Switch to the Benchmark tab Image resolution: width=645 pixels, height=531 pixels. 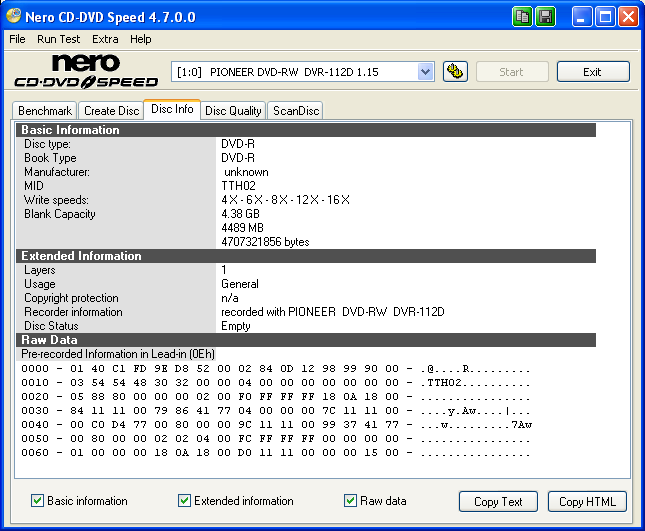[x=45, y=111]
